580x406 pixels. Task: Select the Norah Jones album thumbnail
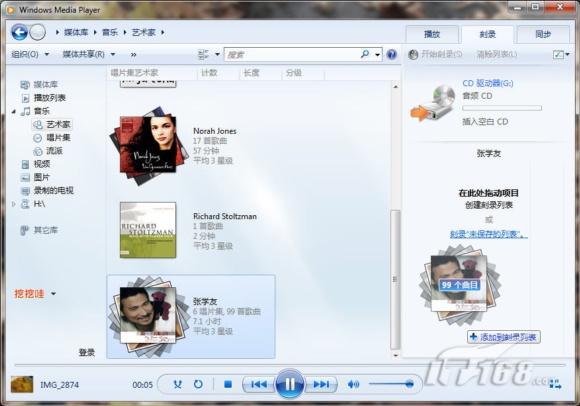[x=148, y=146]
